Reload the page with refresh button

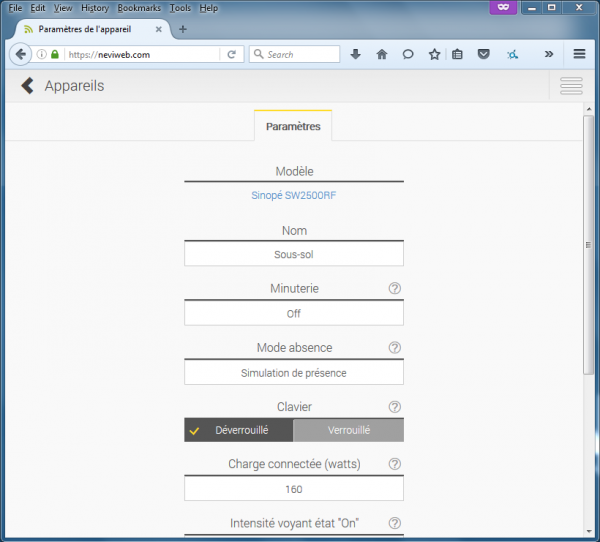(232, 54)
